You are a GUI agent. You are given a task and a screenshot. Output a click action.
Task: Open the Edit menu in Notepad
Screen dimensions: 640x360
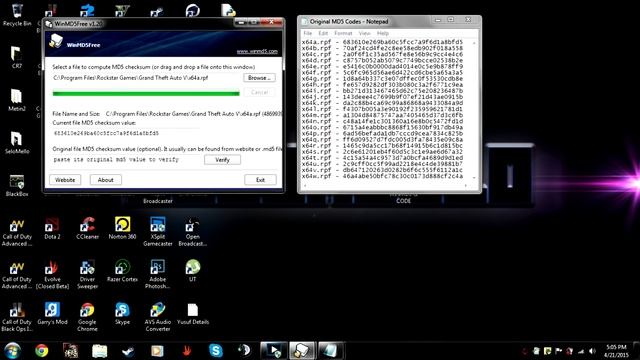[323, 33]
